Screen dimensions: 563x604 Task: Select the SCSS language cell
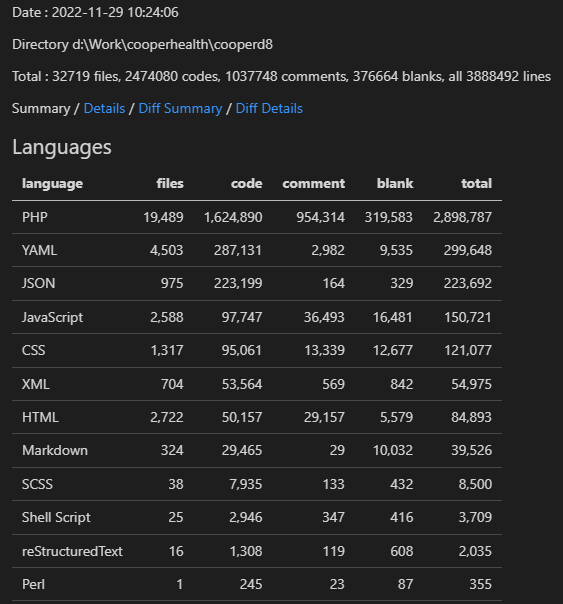coord(37,484)
